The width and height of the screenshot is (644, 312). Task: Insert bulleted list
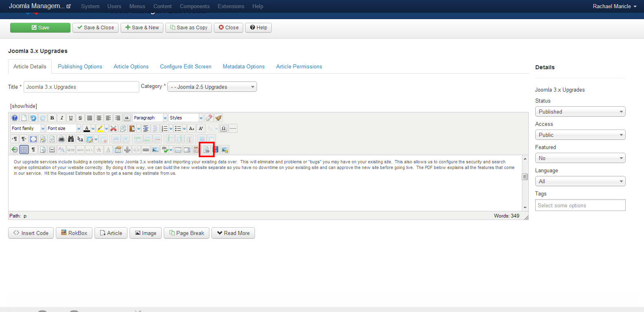coord(178,128)
